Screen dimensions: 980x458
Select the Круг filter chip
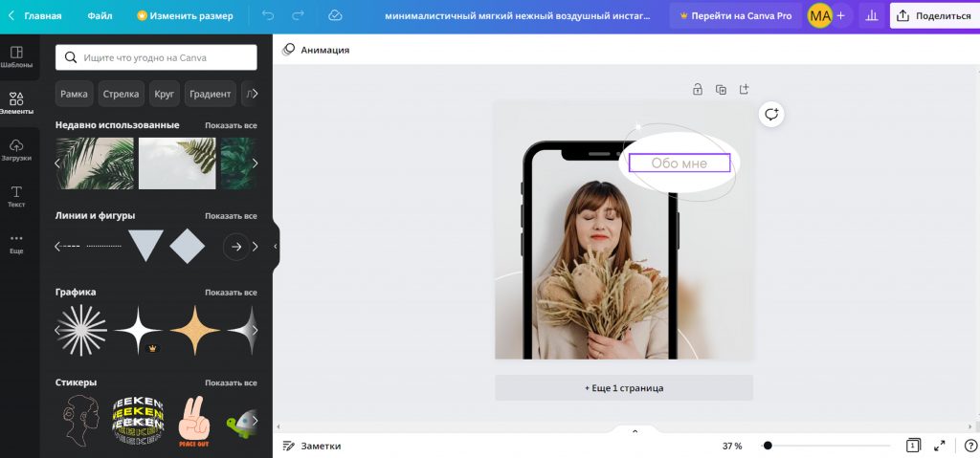tap(165, 94)
